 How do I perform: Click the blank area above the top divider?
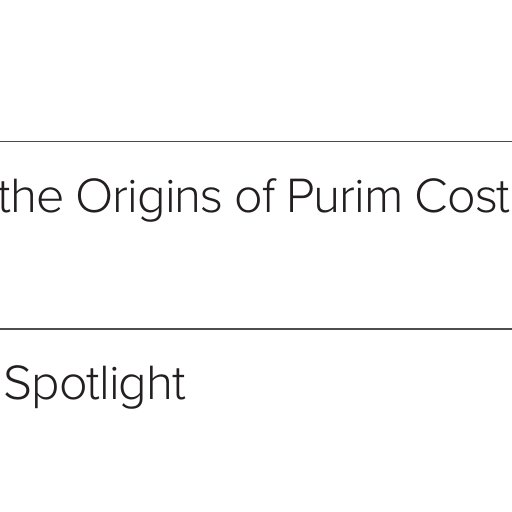[x=256, y=70]
